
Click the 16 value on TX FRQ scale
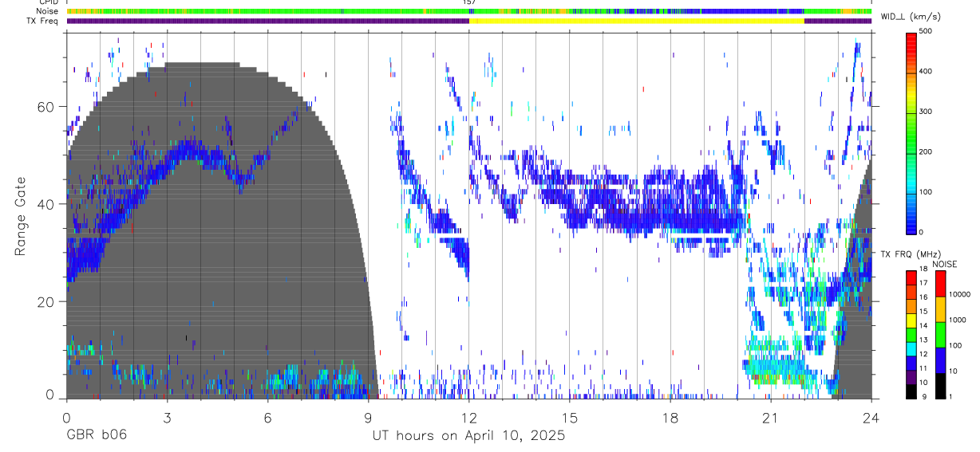(x=924, y=297)
